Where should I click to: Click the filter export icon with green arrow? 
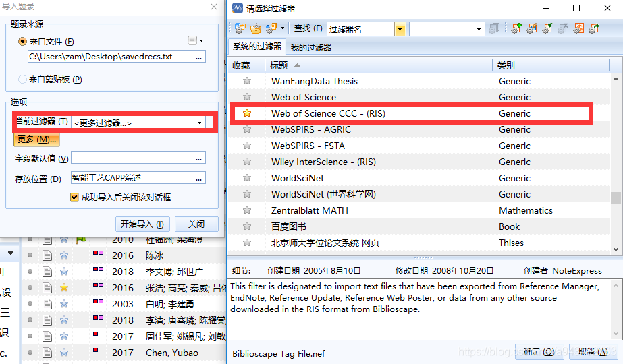point(594,28)
